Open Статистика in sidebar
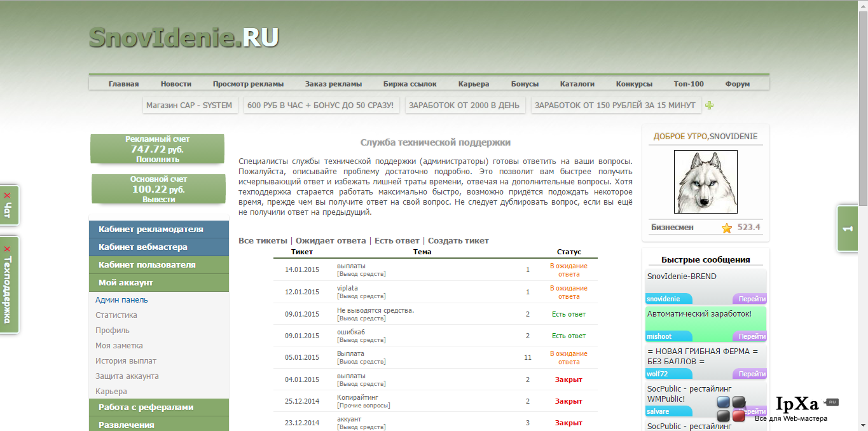Viewport: 868px width, 431px height. click(x=116, y=315)
